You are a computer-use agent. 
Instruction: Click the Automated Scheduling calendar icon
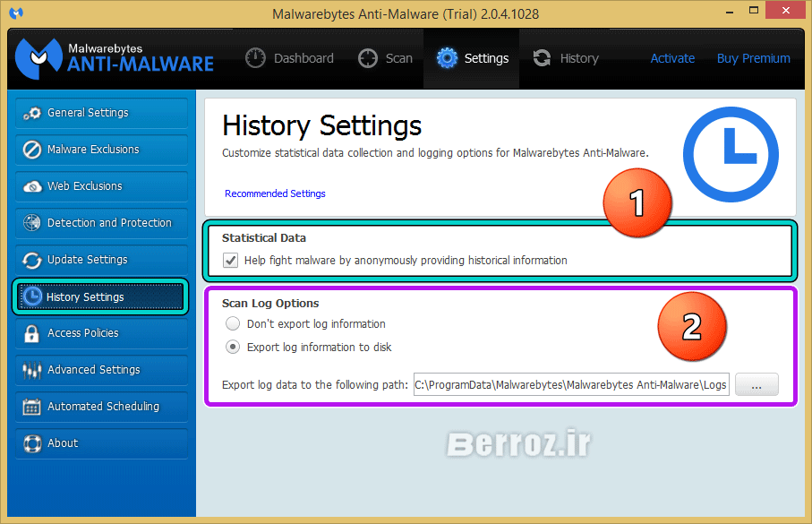(32, 407)
